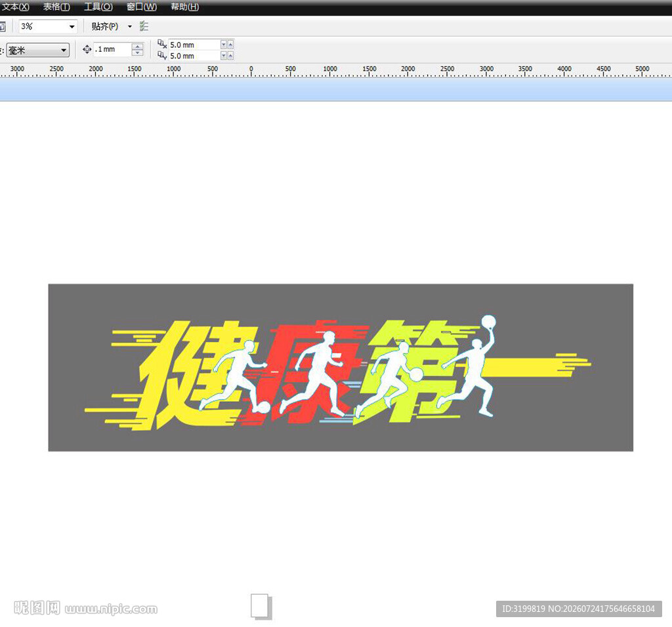Open the 窗口(W) menu

pos(142,7)
